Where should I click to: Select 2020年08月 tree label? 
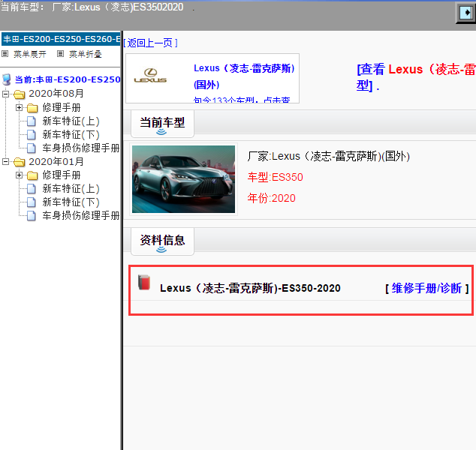[x=56, y=94]
